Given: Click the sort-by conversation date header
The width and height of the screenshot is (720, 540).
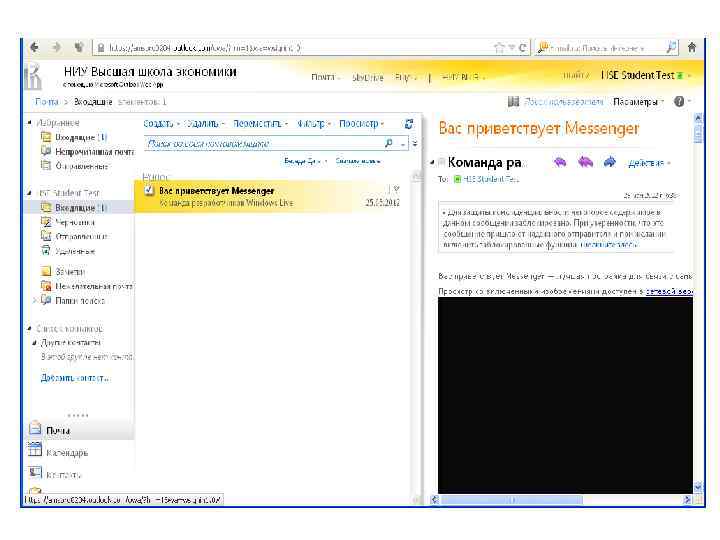Looking at the screenshot, I should [305, 161].
